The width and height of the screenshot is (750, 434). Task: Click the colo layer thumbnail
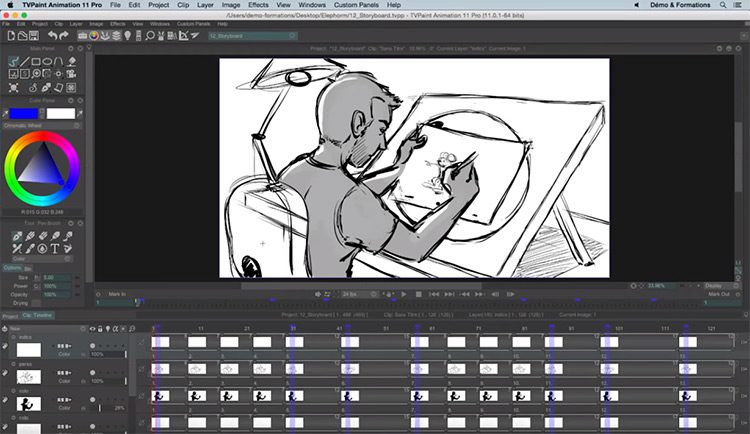point(28,402)
